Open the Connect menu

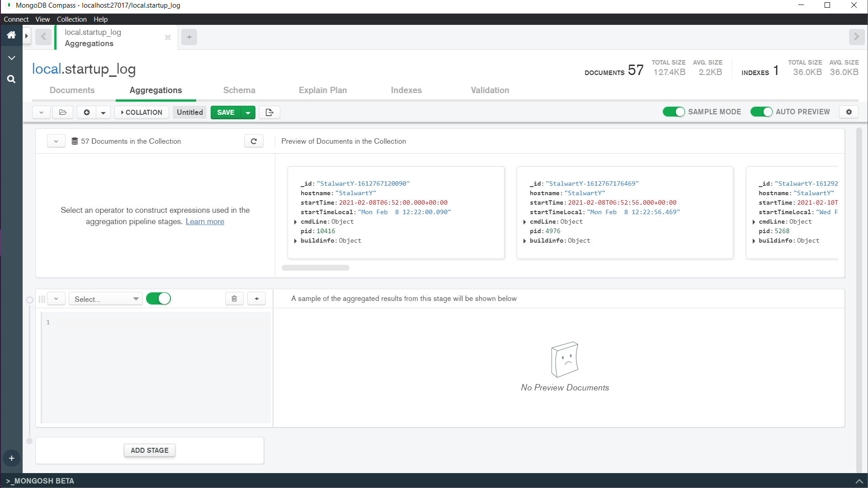16,19
